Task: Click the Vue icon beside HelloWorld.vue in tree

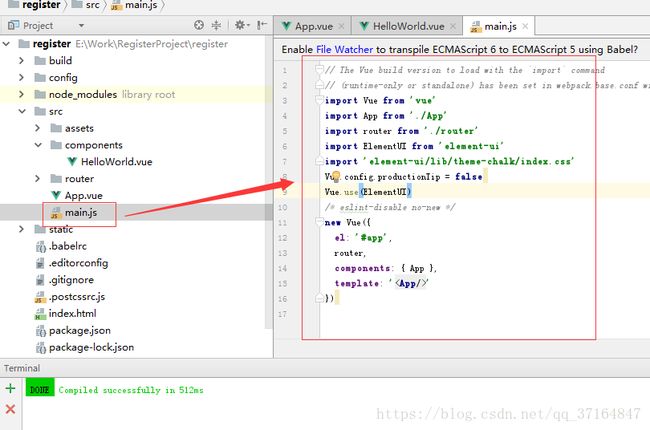Action: [x=72, y=162]
